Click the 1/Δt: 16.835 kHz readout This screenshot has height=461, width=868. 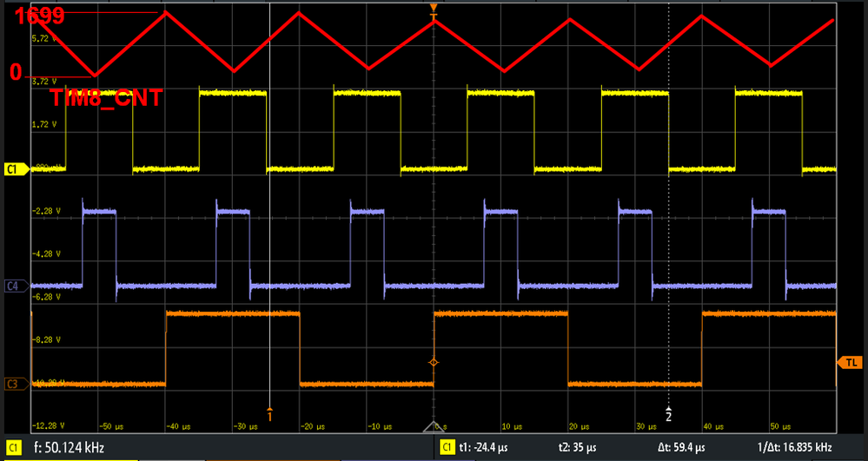[794, 447]
